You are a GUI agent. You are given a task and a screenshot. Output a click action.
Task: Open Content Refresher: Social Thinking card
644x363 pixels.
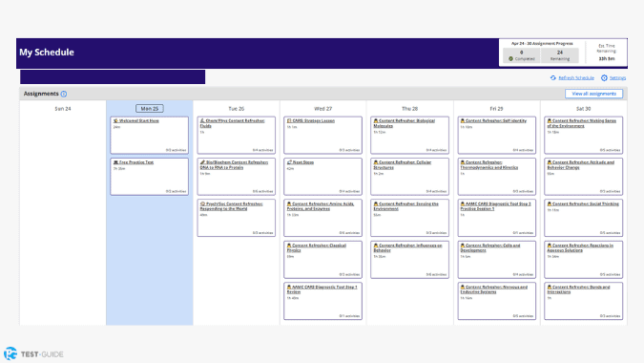(x=583, y=218)
